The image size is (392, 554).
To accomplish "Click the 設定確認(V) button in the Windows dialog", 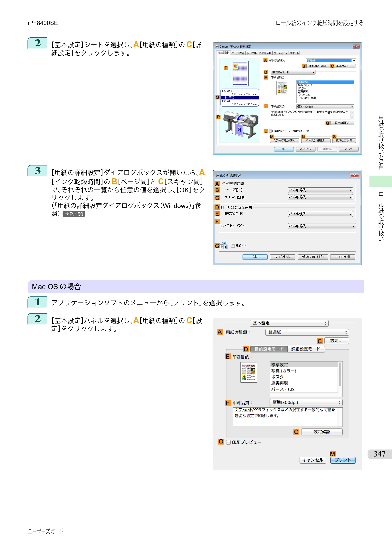I will tap(342, 123).
